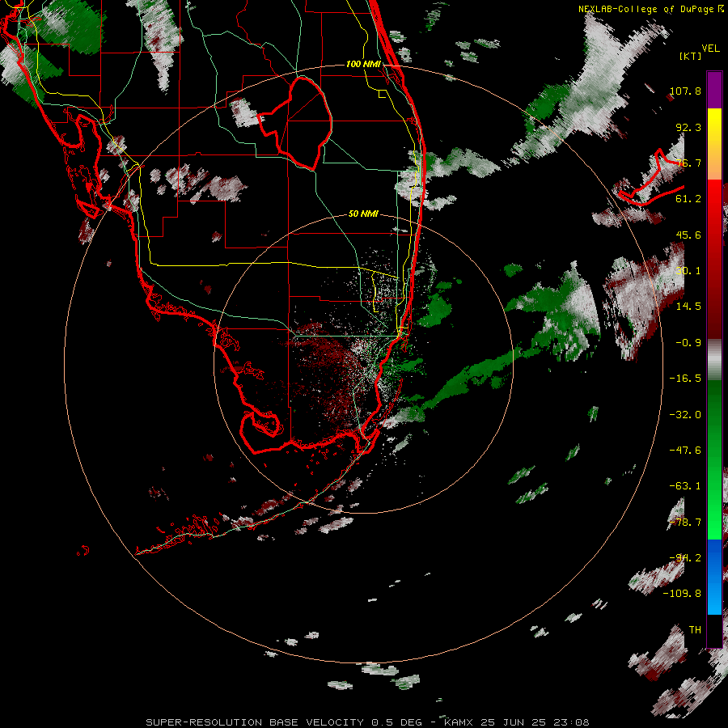Select the blue segment of the velocity scale

tap(714, 577)
